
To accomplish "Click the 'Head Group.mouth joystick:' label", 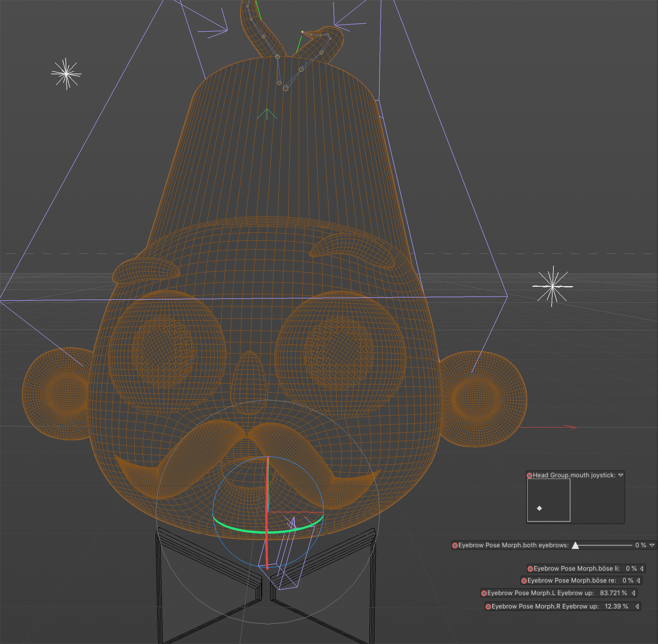I will point(574,475).
